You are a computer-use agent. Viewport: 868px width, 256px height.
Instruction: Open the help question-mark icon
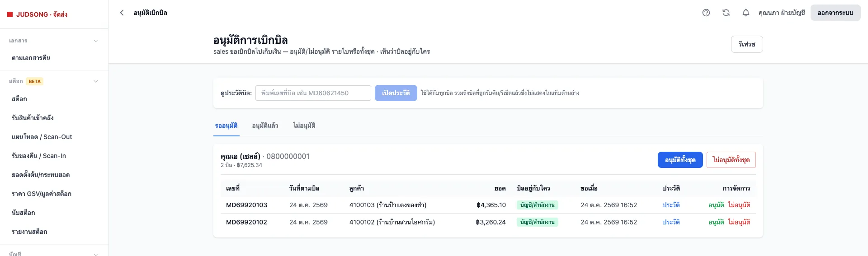pyautogui.click(x=706, y=13)
